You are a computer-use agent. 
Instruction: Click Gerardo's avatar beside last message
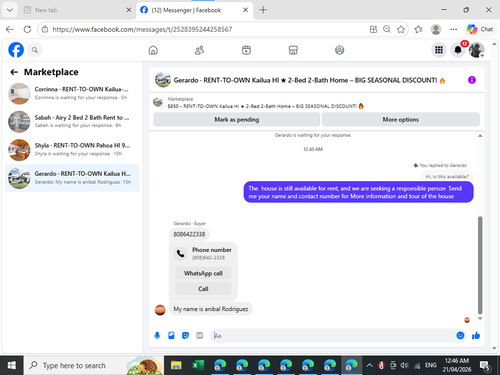(x=160, y=310)
